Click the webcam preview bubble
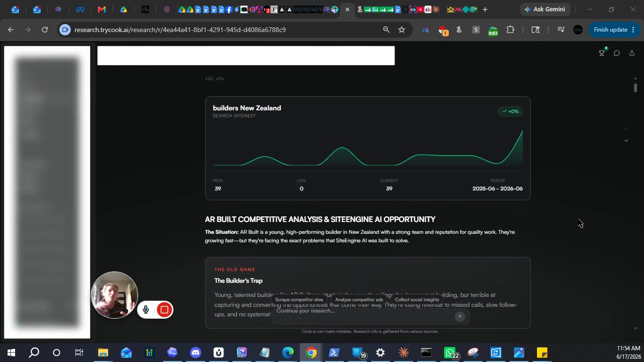Screen dimensions: 644x362 [x=115, y=295]
